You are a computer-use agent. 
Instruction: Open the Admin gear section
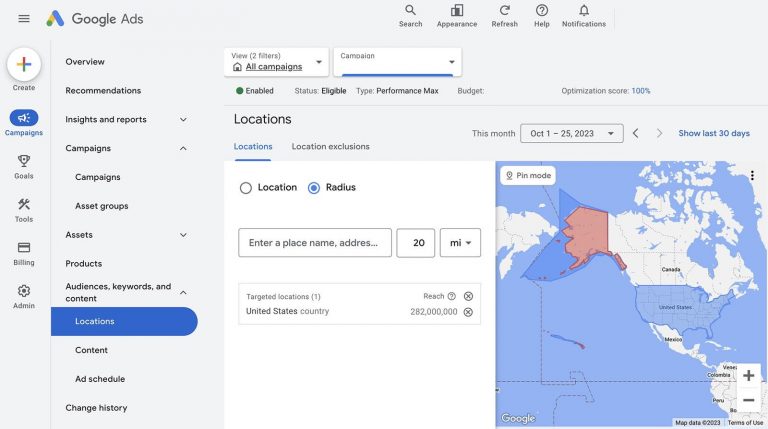(24, 297)
